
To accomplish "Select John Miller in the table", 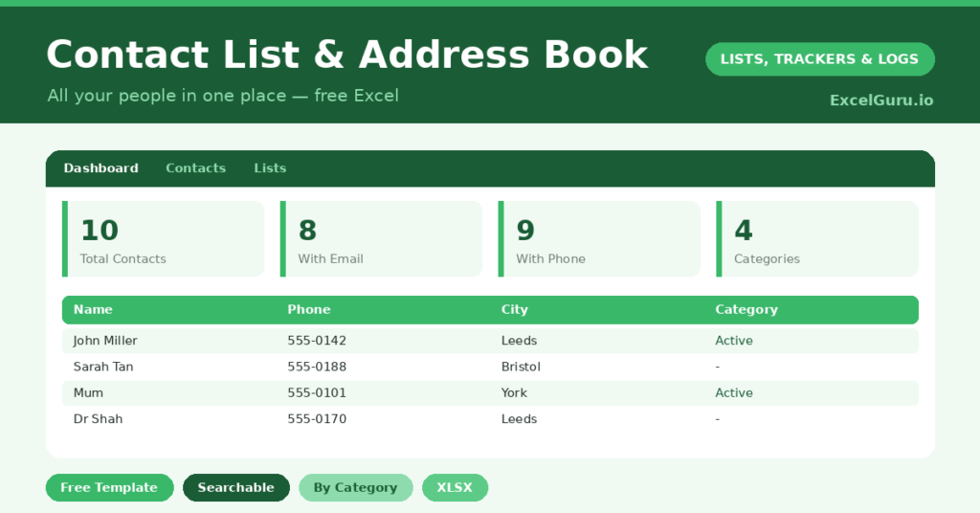I will click(105, 341).
